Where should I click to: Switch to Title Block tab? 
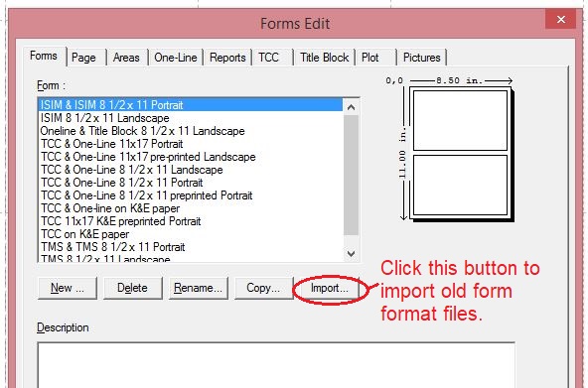325,58
